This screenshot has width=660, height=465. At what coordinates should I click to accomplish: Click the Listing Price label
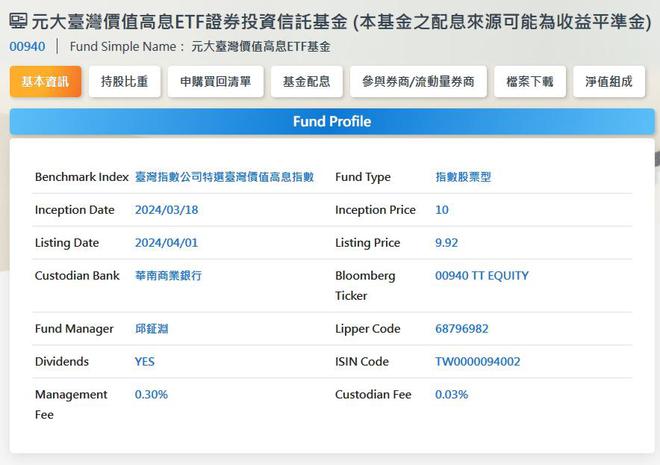pyautogui.click(x=367, y=243)
